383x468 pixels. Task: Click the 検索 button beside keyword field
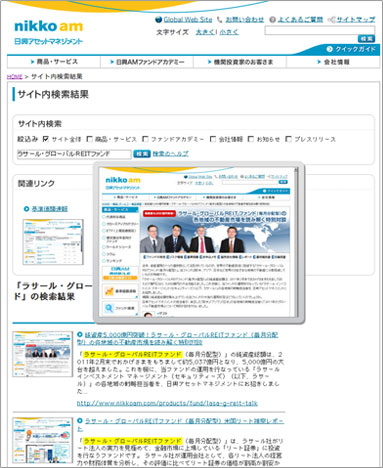pyautogui.click(x=142, y=154)
